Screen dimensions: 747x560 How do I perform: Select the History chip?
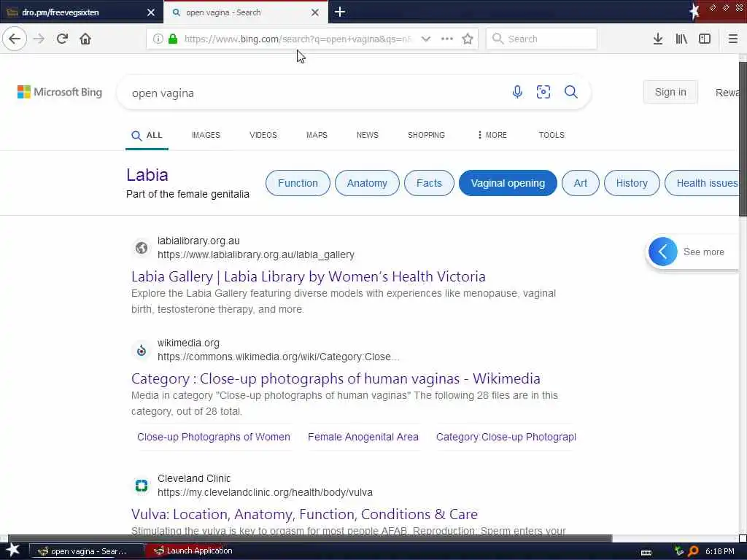(632, 183)
